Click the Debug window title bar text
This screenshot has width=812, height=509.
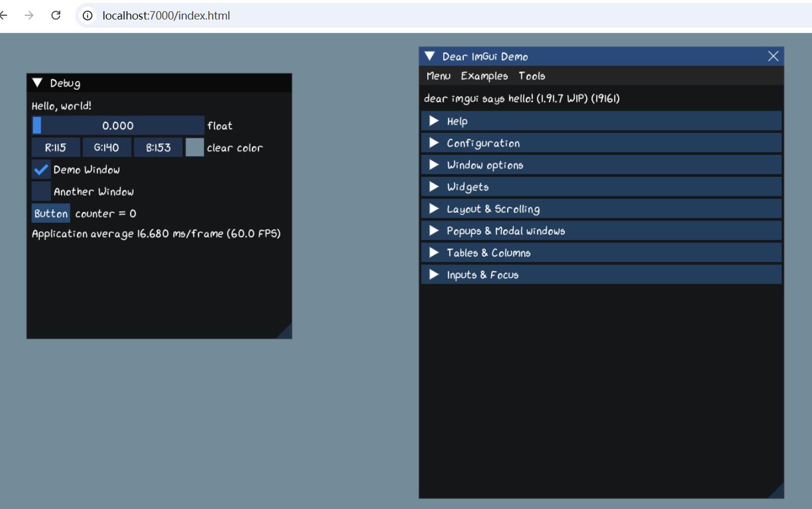65,83
